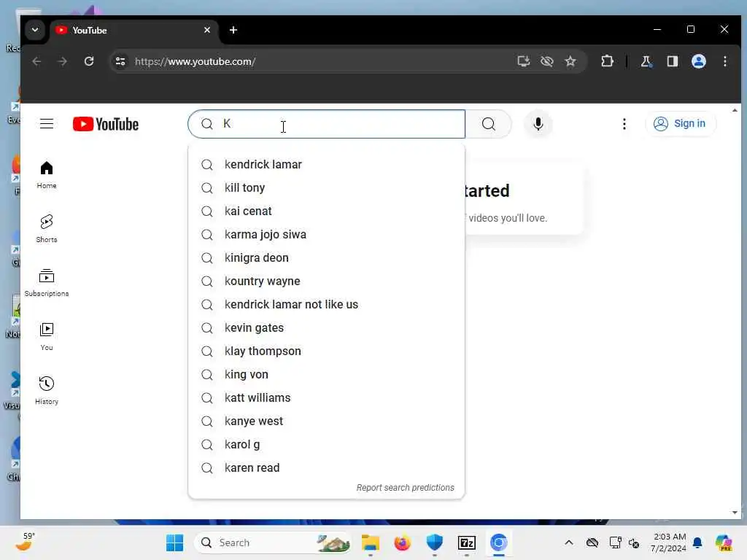
Task: Open 7-Zip from the taskbar
Action: pos(466,542)
